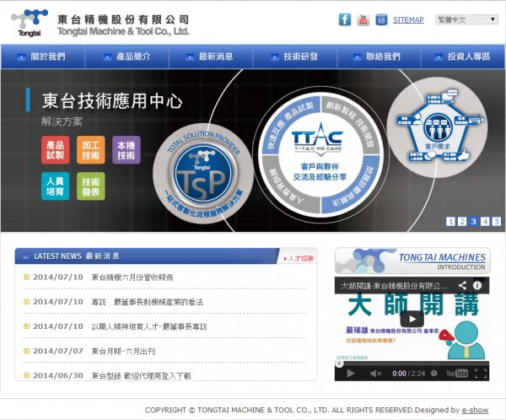Image resolution: width=506 pixels, height=420 pixels.
Task: Open video on YouTube logo
Action: pyautogui.click(x=456, y=374)
